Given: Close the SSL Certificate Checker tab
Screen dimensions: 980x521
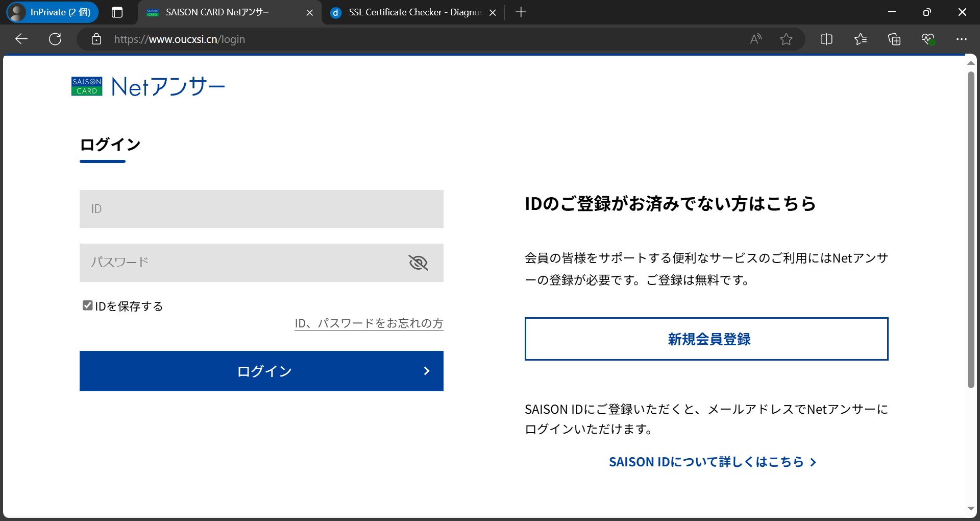Looking at the screenshot, I should click(493, 13).
